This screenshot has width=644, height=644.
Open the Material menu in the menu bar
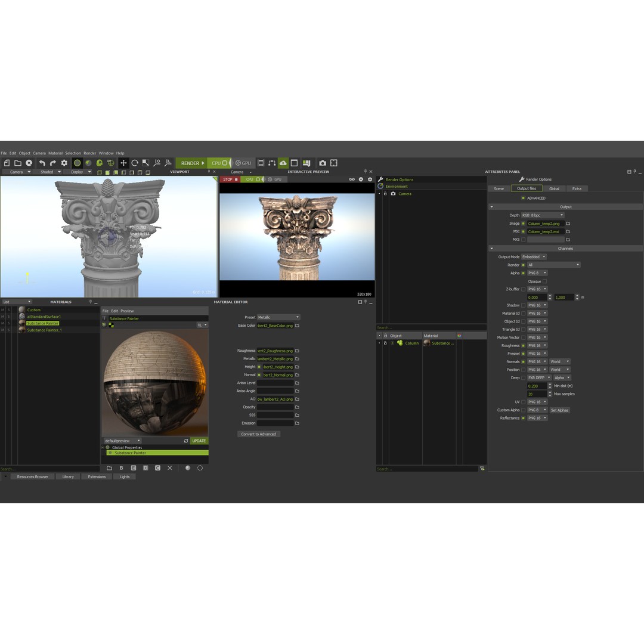[55, 153]
